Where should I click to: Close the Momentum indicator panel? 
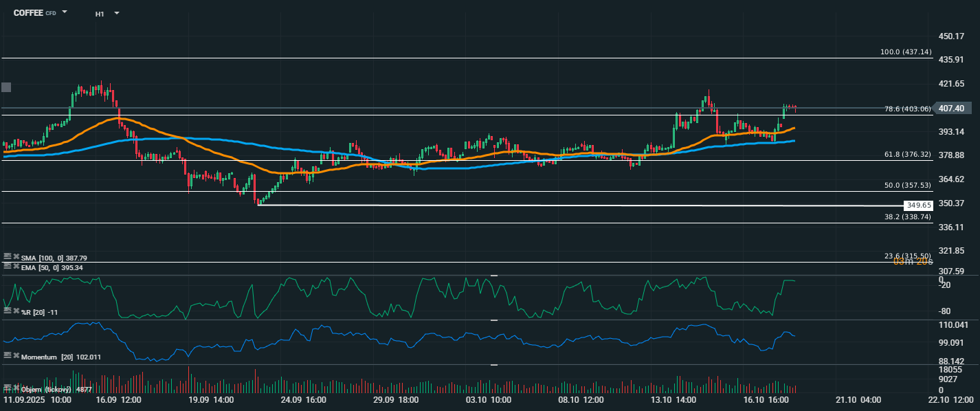(16, 356)
